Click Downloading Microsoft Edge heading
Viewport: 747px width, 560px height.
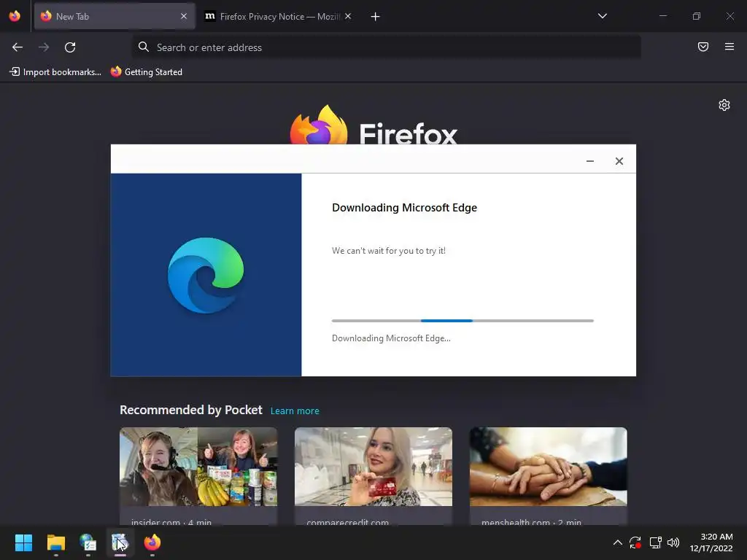click(x=404, y=208)
